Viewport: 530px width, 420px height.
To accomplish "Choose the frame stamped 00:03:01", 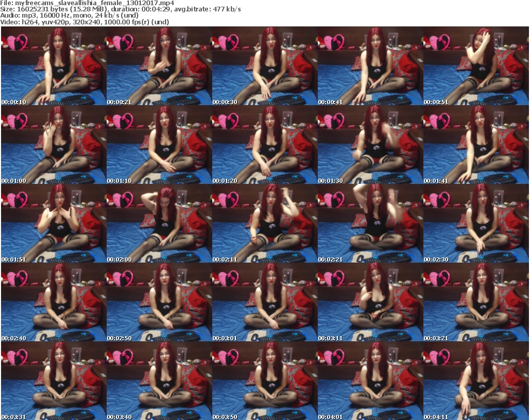I will (x=264, y=302).
